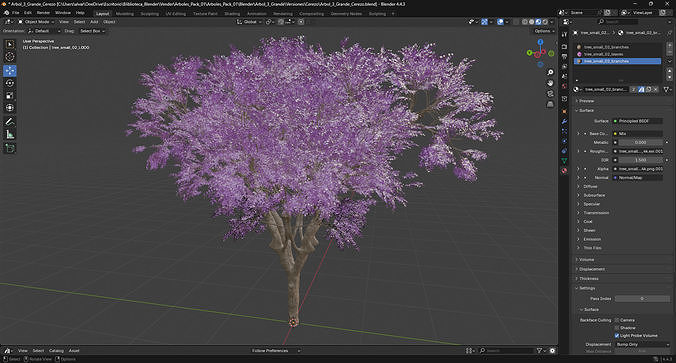
Task: Open the Catalog menu in asset browser
Action: [x=56, y=350]
